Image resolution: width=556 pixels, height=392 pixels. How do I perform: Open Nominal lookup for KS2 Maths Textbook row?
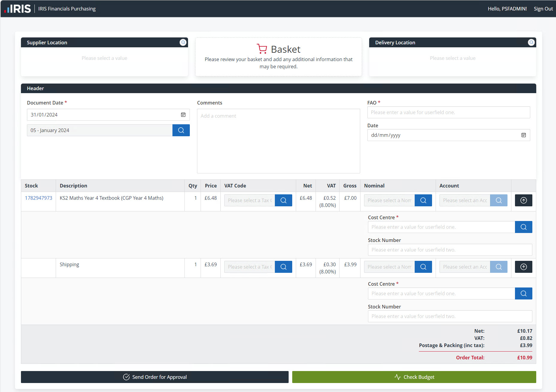(x=423, y=200)
